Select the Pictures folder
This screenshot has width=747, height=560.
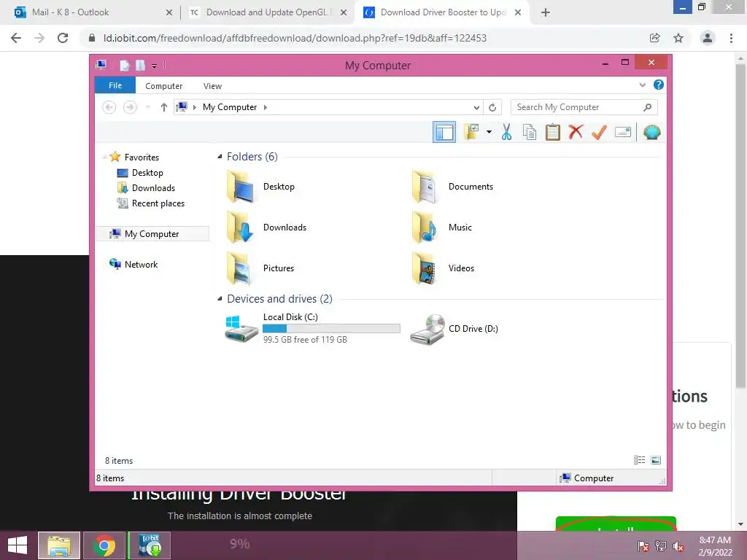[x=260, y=268]
